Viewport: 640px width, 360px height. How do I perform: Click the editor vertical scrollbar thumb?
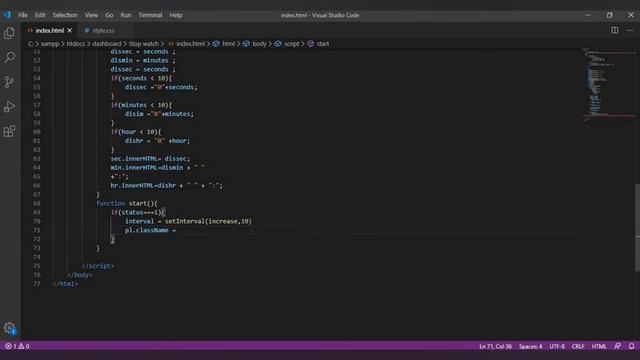637,227
